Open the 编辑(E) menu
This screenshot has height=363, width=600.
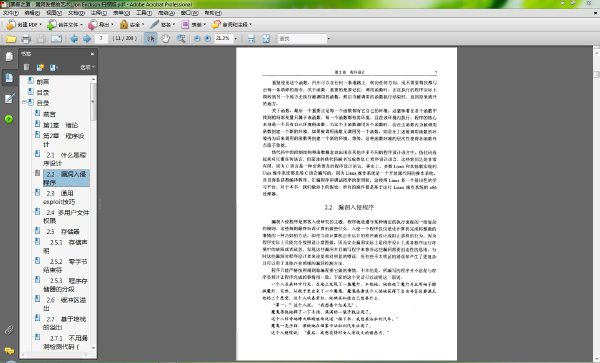point(32,13)
